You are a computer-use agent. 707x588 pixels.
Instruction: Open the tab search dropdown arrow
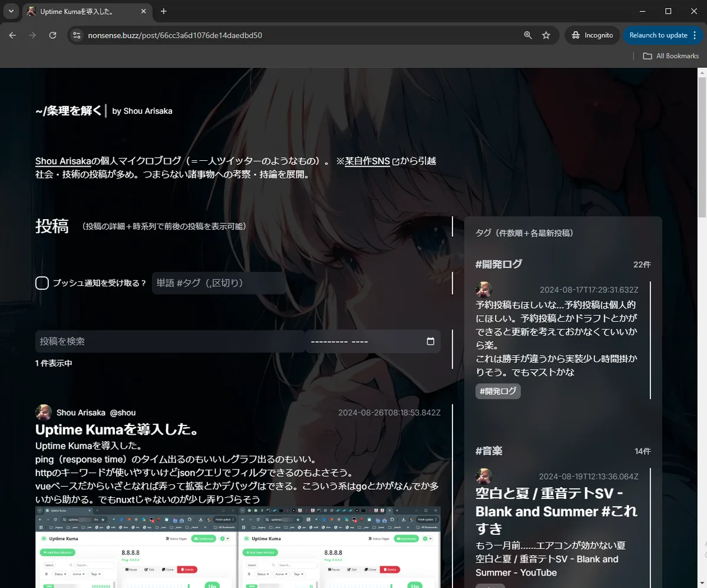pos(11,11)
